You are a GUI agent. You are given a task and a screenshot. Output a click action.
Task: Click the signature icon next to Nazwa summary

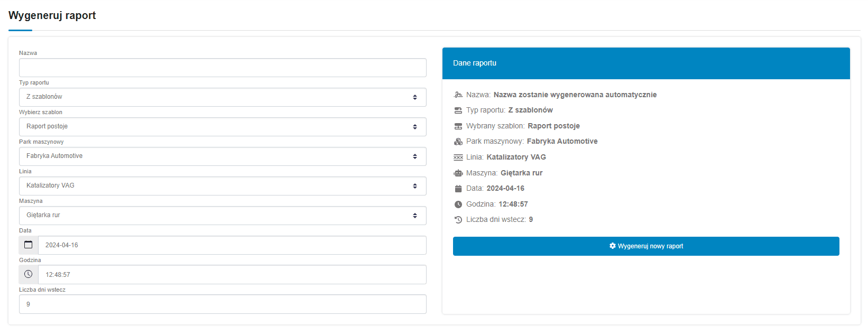click(458, 95)
